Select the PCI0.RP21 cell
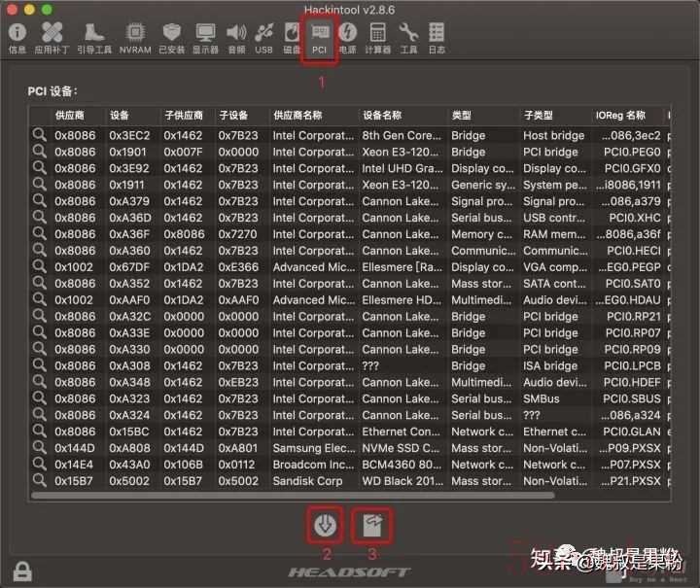The width and height of the screenshot is (700, 588). click(634, 317)
